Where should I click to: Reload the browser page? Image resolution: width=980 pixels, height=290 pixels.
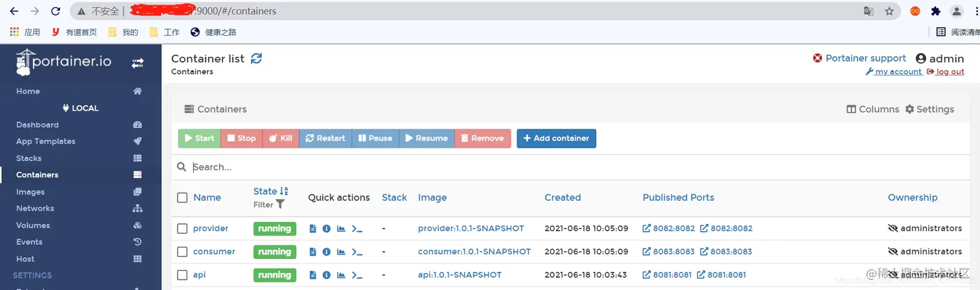point(56,11)
